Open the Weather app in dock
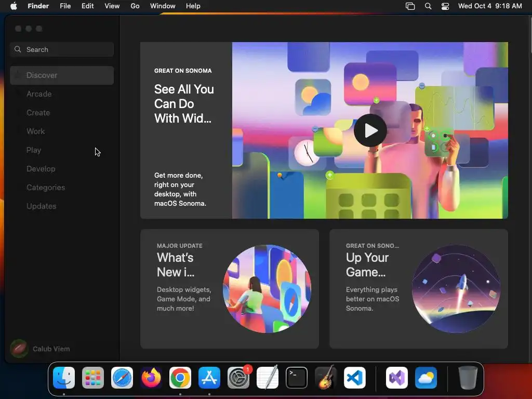Viewport: 532px width, 399px height. (x=426, y=378)
